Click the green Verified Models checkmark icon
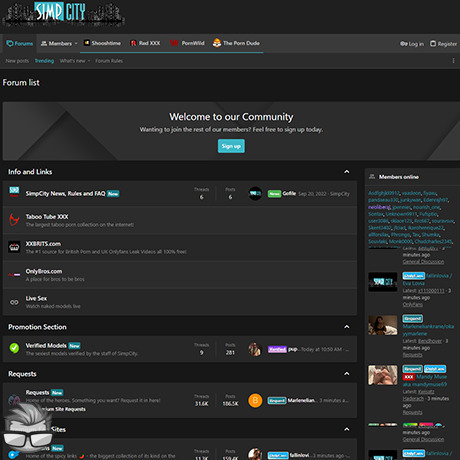The image size is (460, 460). tap(14, 348)
